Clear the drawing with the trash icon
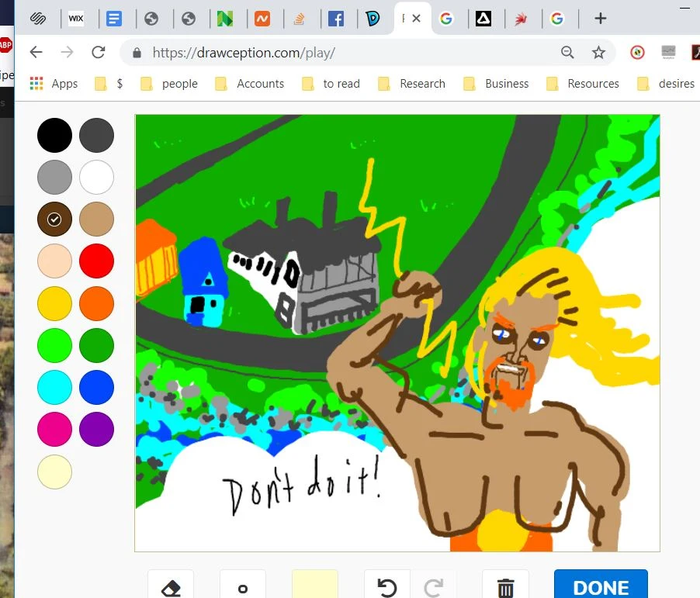The width and height of the screenshot is (700, 598). (505, 587)
